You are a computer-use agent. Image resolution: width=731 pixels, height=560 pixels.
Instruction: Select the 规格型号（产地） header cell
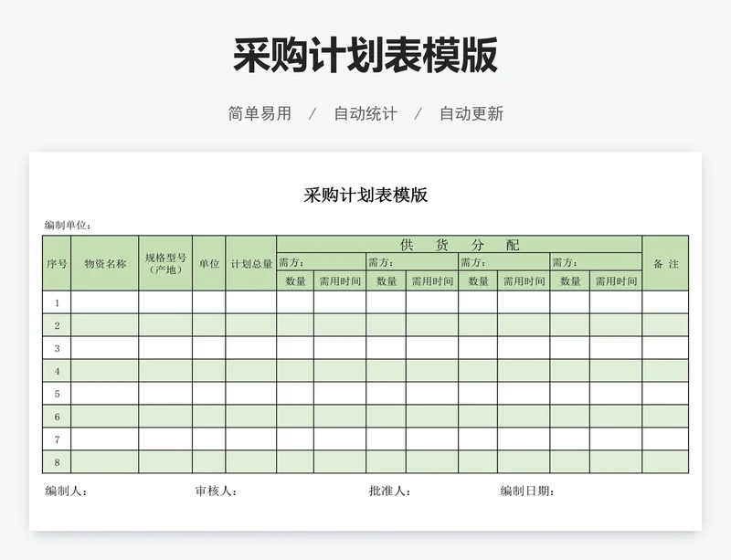coord(165,263)
